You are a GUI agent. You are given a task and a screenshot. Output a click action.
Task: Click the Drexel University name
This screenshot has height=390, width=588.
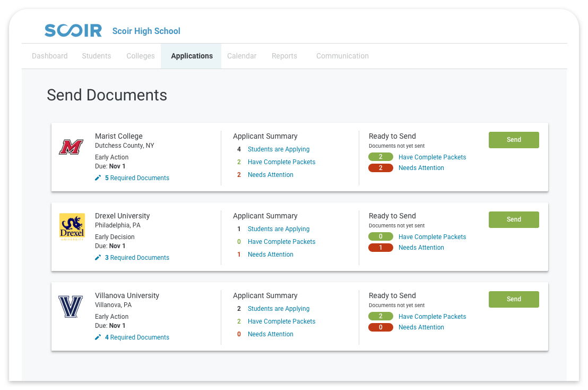pyautogui.click(x=122, y=216)
